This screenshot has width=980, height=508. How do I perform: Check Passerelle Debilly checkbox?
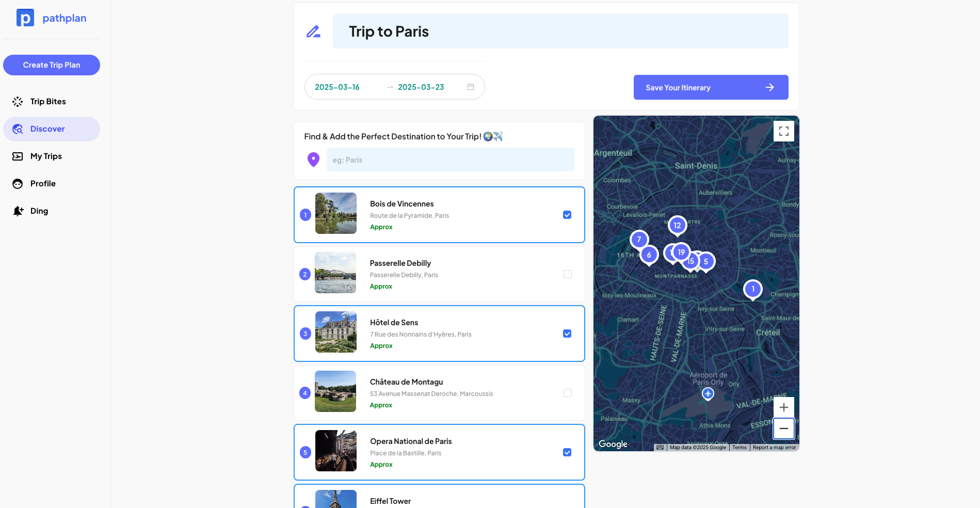[x=568, y=274]
